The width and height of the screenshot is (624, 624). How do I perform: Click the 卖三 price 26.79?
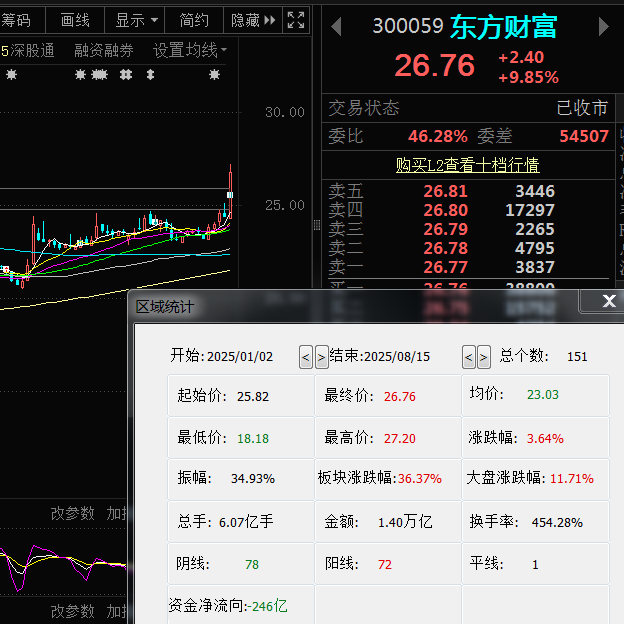click(x=445, y=229)
